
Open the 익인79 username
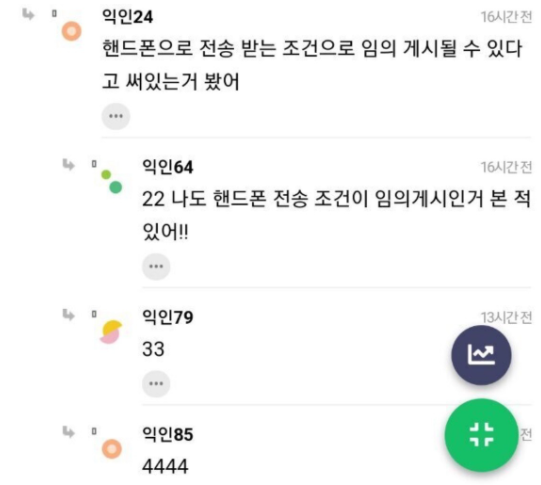click(168, 317)
